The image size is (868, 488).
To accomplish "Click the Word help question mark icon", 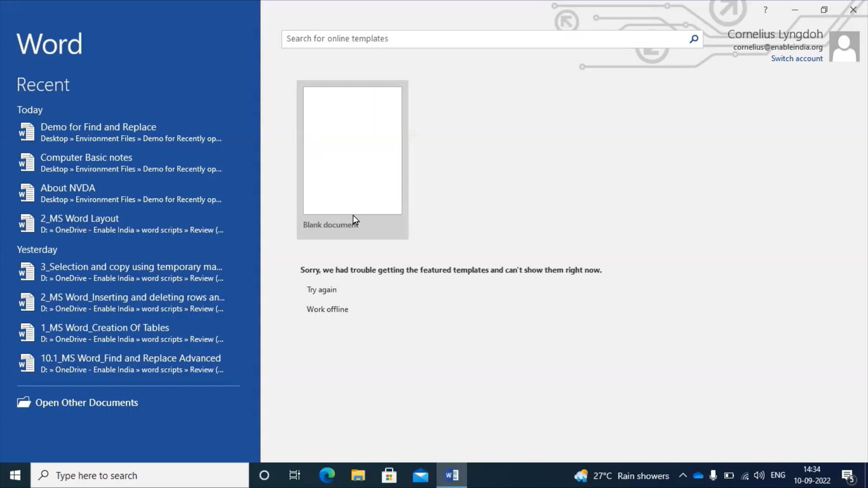I will click(765, 9).
